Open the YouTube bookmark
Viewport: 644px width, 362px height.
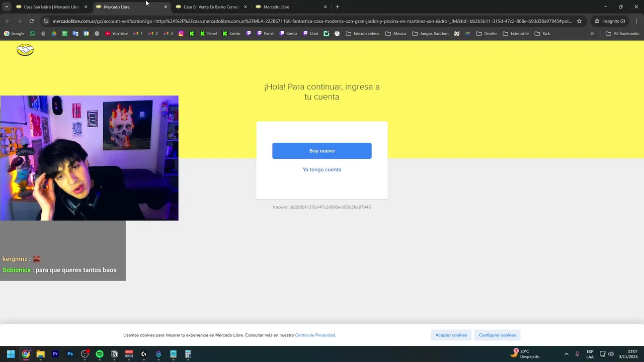pyautogui.click(x=116, y=34)
